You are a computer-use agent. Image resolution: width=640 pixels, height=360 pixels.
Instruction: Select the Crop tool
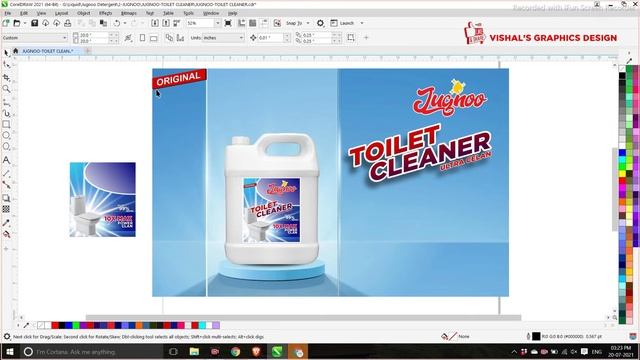6,78
